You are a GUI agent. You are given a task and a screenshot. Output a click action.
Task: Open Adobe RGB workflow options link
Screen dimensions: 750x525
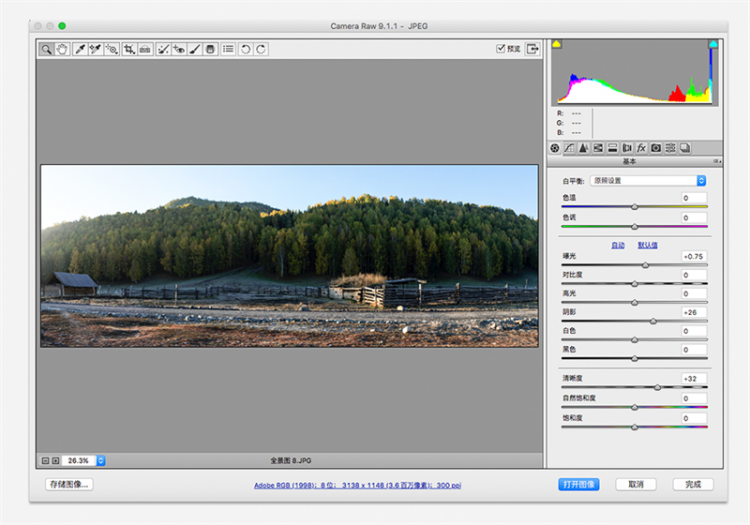(x=356, y=485)
